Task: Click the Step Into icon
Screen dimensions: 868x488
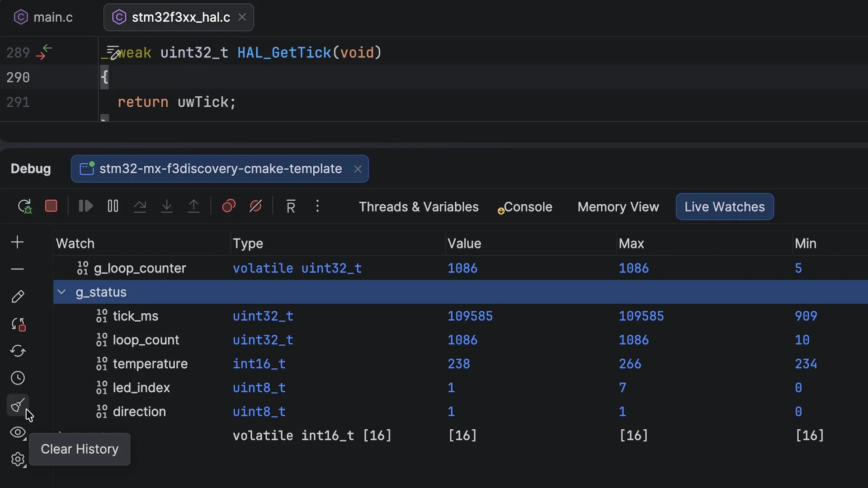Action: (167, 206)
